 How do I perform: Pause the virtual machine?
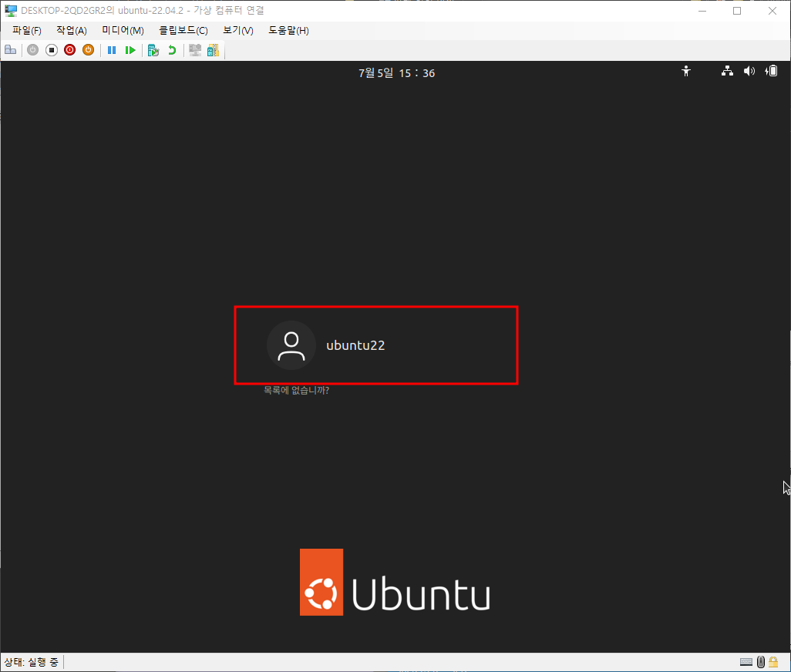[x=112, y=50]
